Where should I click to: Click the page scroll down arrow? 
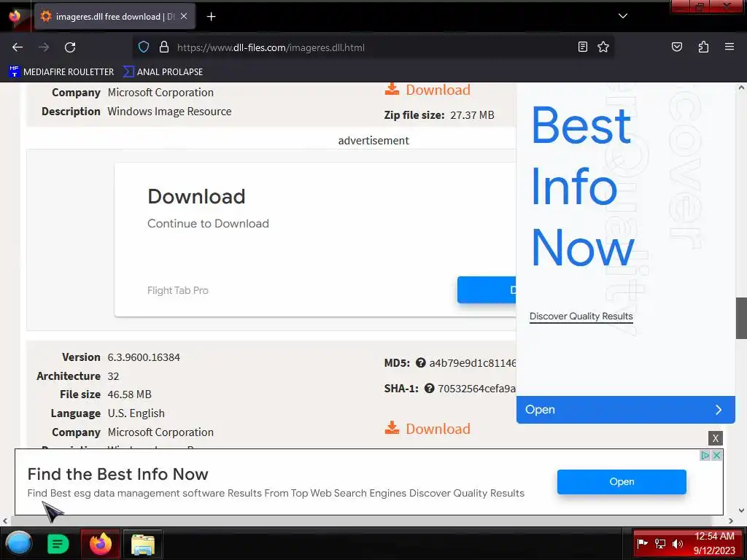[741, 510]
